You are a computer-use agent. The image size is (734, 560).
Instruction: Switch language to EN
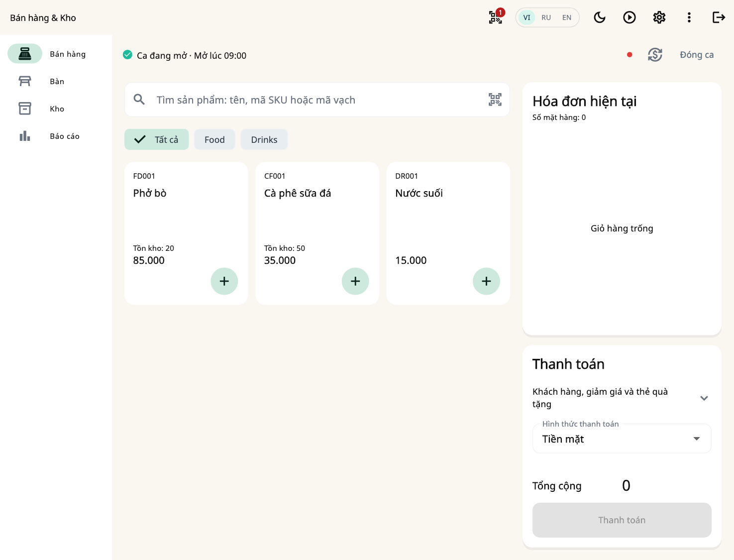coord(567,17)
